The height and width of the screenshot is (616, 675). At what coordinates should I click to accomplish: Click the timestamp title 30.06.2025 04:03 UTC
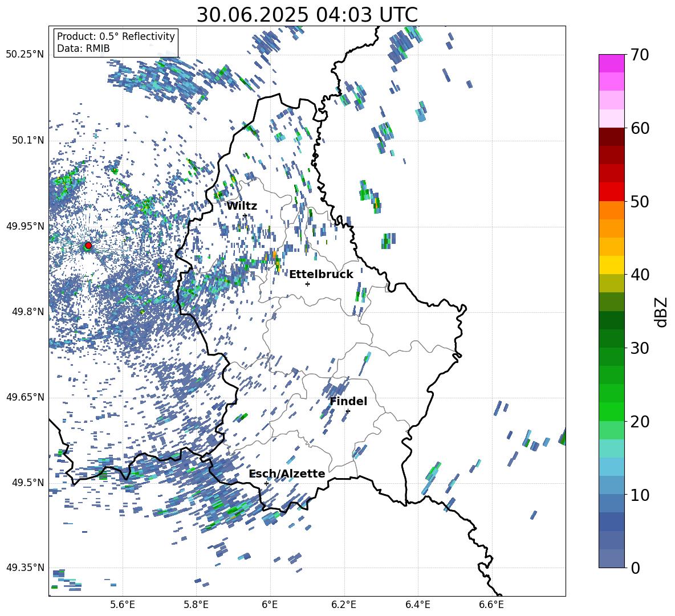click(x=307, y=15)
